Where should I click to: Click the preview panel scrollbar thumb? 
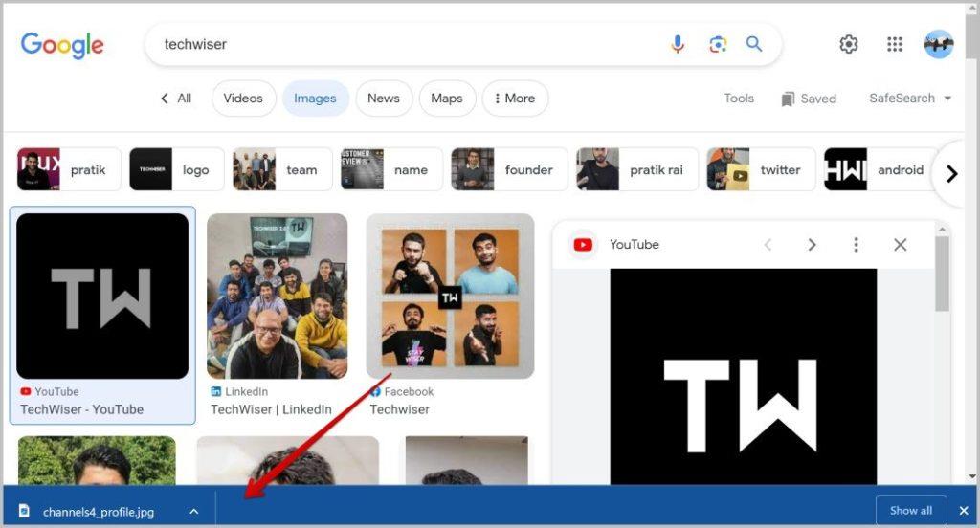point(942,274)
